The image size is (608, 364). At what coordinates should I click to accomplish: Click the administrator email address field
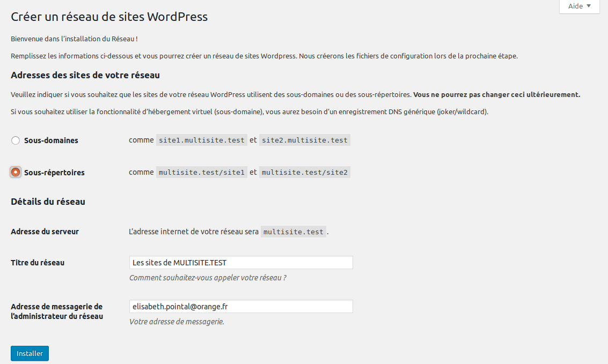[x=241, y=307]
